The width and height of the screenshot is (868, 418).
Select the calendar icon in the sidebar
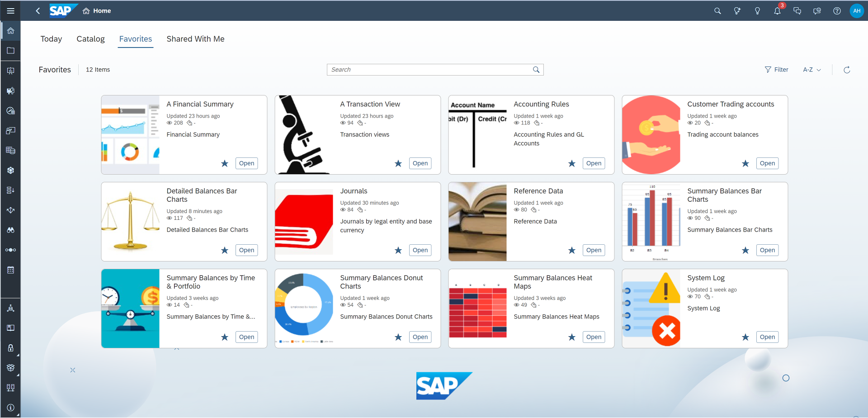tap(10, 270)
